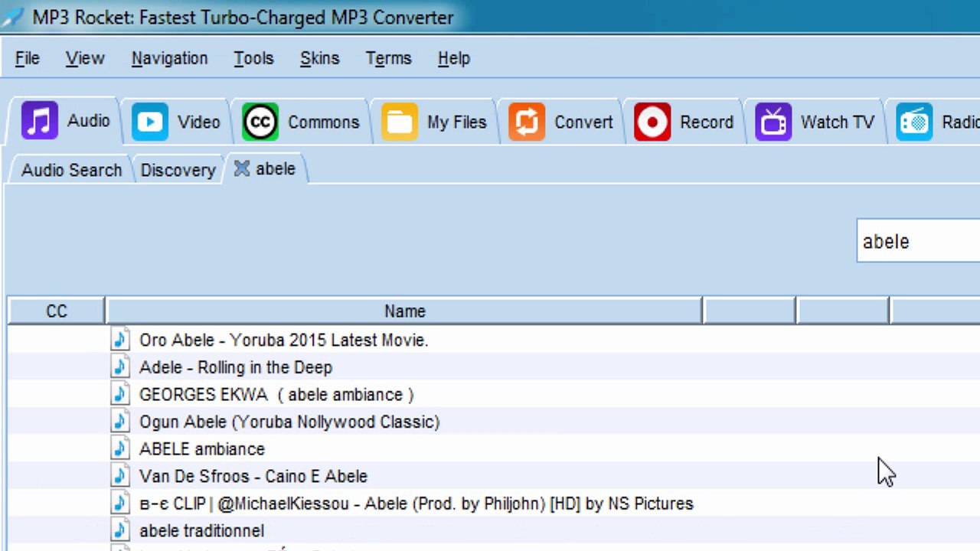Image resolution: width=980 pixels, height=551 pixels.
Task: Go to the Watch TV tab label
Action: 838,122
